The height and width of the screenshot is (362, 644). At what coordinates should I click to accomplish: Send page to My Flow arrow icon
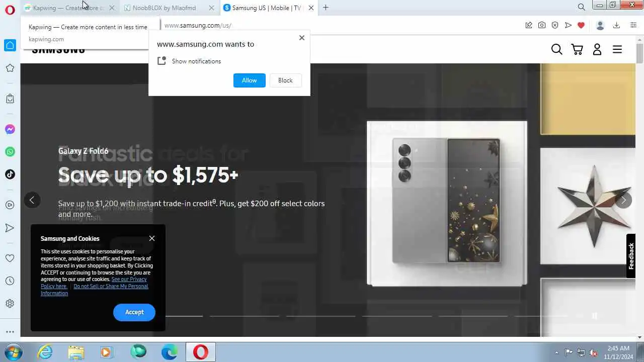(568, 25)
